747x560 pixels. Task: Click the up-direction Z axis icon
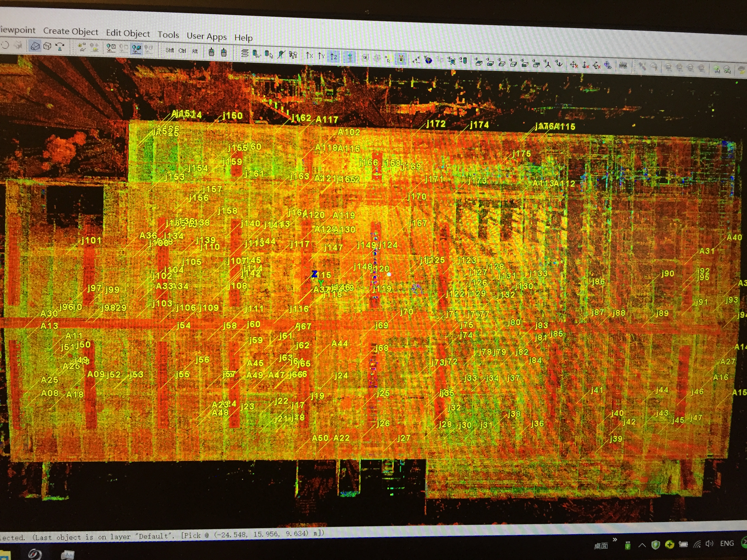[x=334, y=56]
